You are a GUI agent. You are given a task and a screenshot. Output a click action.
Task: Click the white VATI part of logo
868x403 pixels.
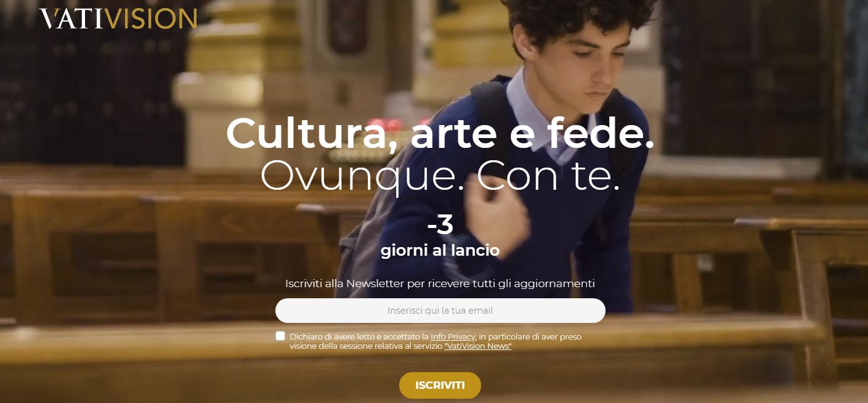pyautogui.click(x=72, y=18)
